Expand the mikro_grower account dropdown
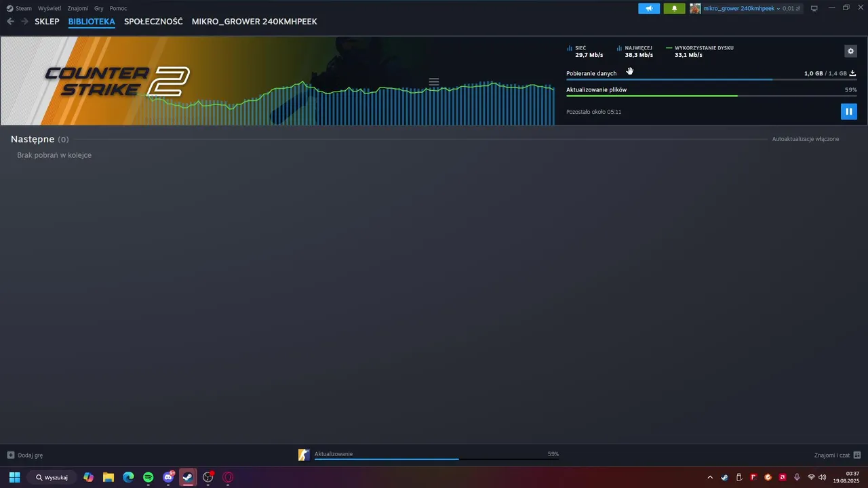 click(742, 9)
